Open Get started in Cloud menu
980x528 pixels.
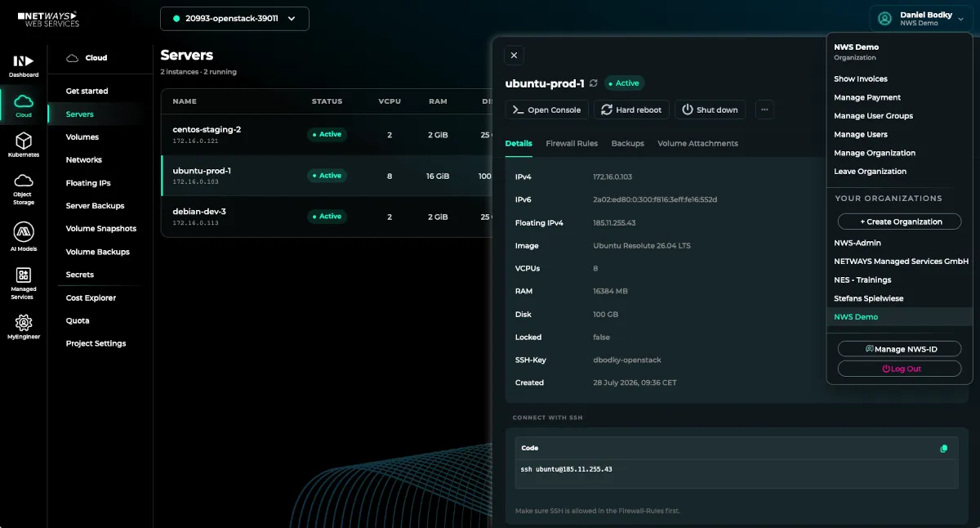coord(87,91)
